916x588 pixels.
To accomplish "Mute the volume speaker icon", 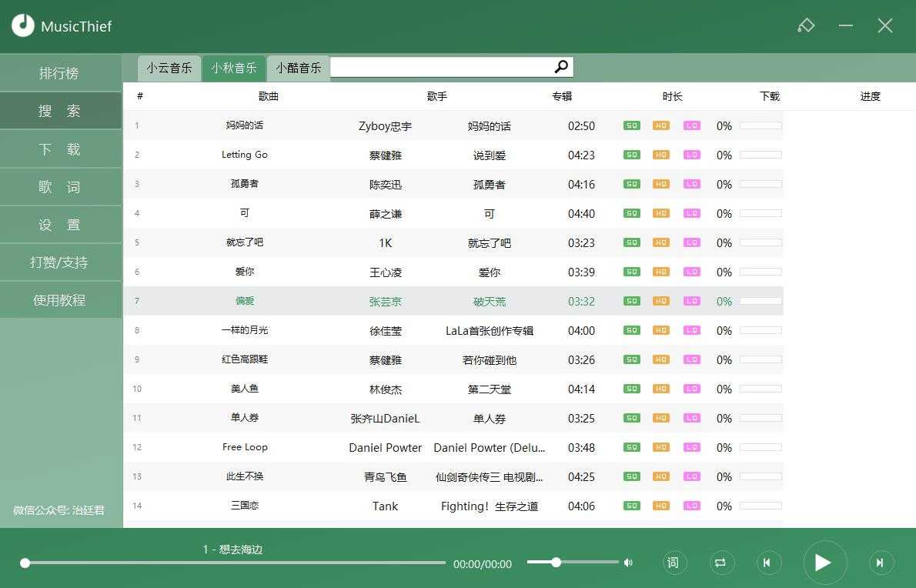I will click(628, 563).
